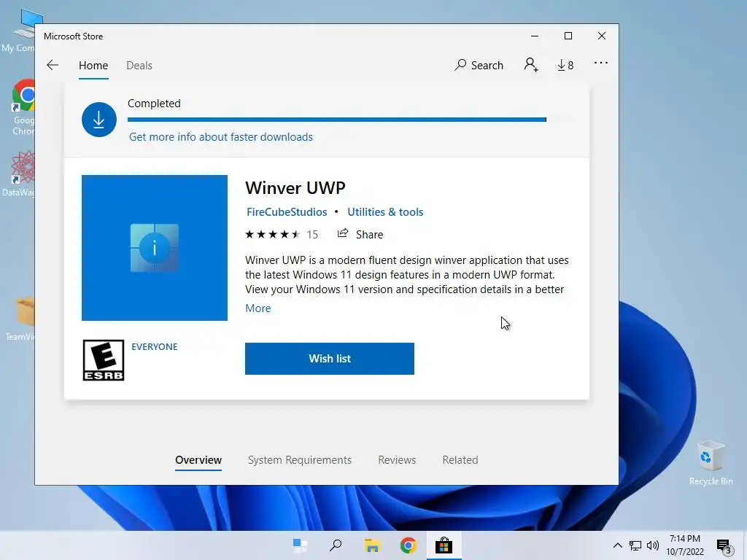Open the Windows Start button
Image resolution: width=747 pixels, height=560 pixels.
(300, 545)
